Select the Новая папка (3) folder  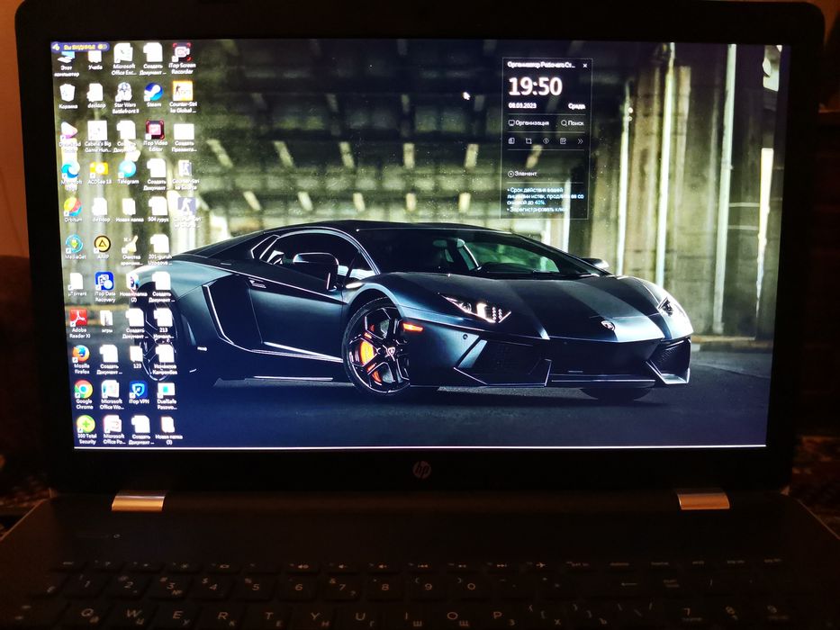[x=168, y=430]
